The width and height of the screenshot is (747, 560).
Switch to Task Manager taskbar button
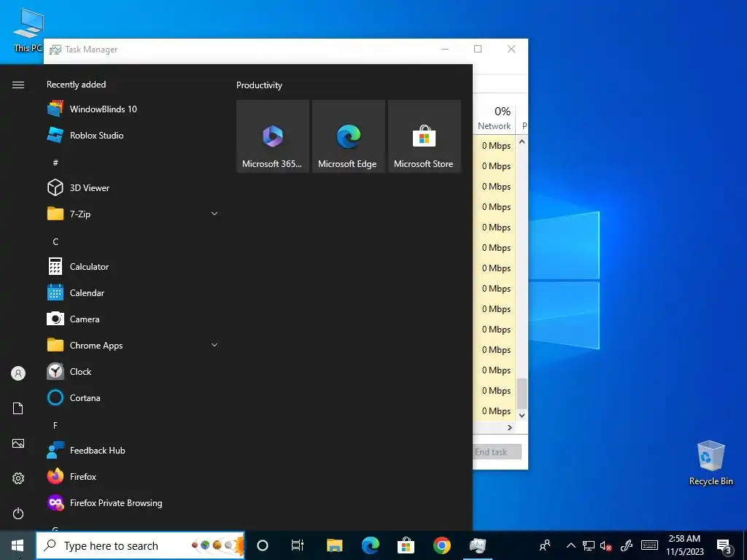(x=477, y=545)
